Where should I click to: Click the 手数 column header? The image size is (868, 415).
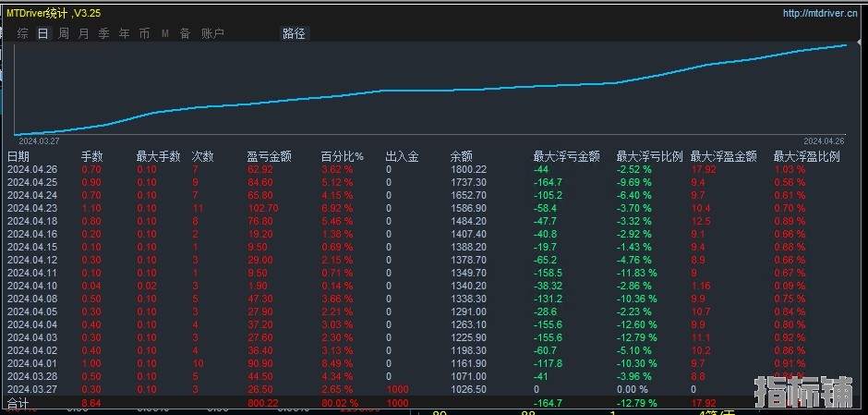click(92, 157)
